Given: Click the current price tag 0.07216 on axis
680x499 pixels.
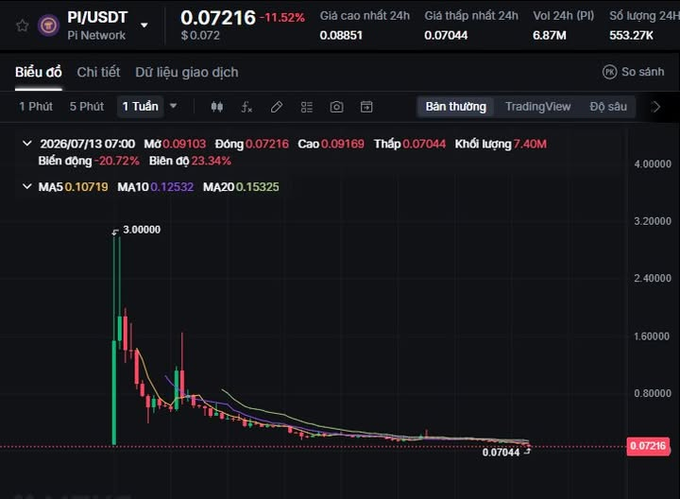Looking at the screenshot, I should tap(648, 446).
